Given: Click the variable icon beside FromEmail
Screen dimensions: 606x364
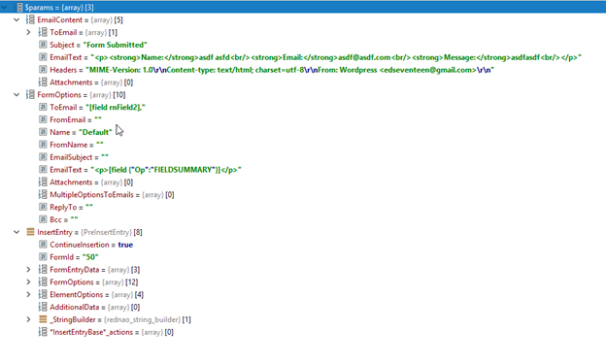Looking at the screenshot, I should click(x=43, y=119).
